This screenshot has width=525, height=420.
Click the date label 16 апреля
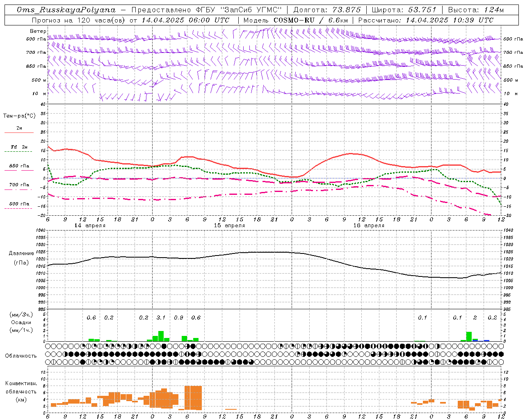[369, 226]
